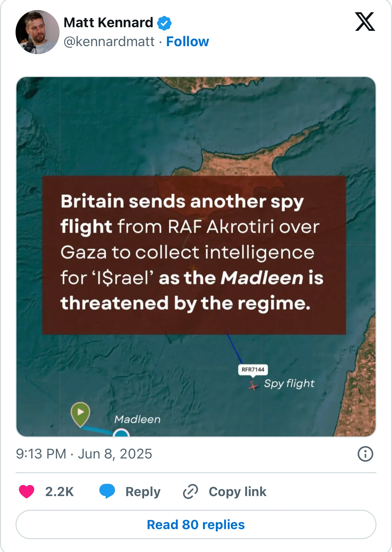Click the @kennardmatt handle
This screenshot has width=392, height=552.
point(109,42)
